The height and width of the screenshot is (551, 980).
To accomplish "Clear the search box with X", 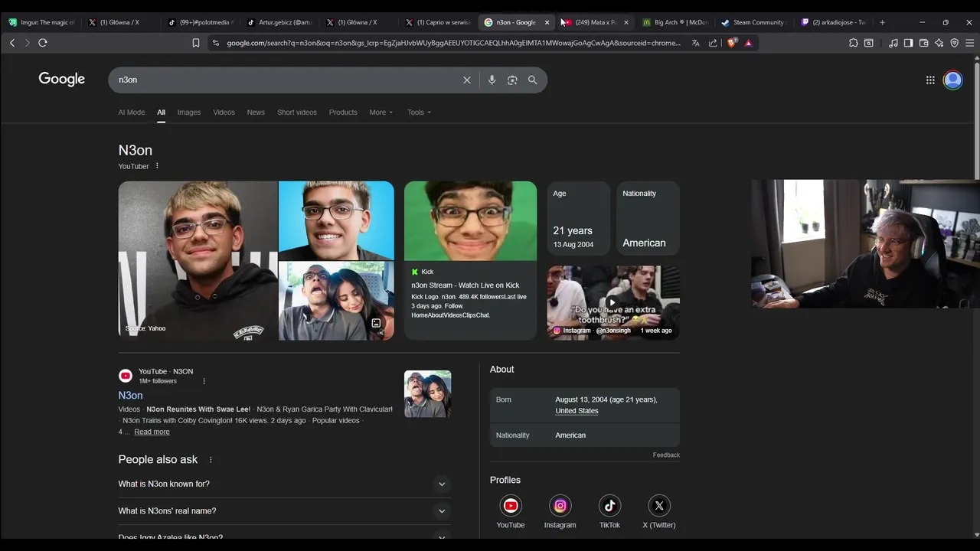I will pyautogui.click(x=467, y=80).
